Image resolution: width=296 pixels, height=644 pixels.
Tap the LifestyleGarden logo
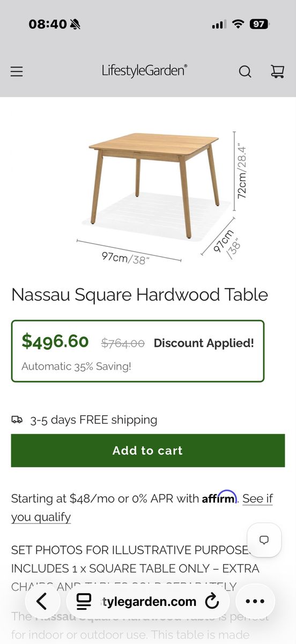(145, 70)
